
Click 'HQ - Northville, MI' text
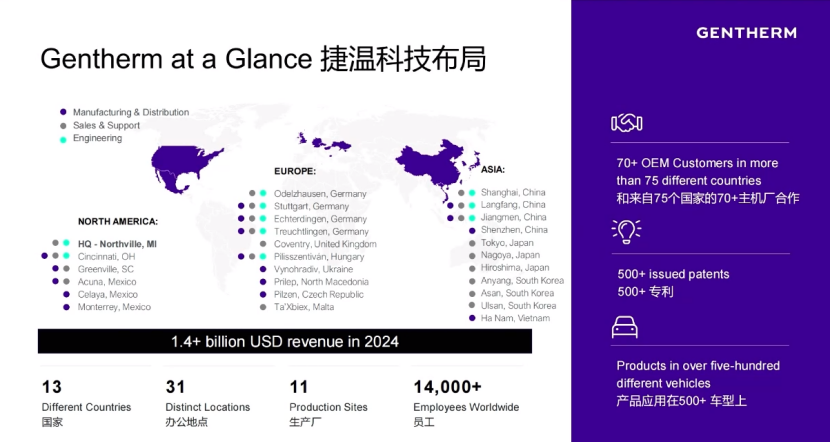tap(117, 244)
